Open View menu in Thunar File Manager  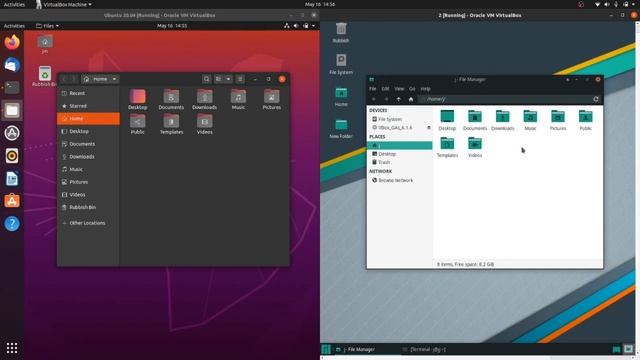pos(399,89)
